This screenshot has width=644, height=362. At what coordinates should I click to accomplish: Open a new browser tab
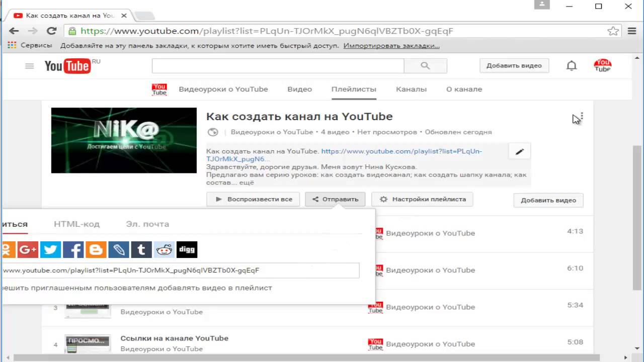145,16
